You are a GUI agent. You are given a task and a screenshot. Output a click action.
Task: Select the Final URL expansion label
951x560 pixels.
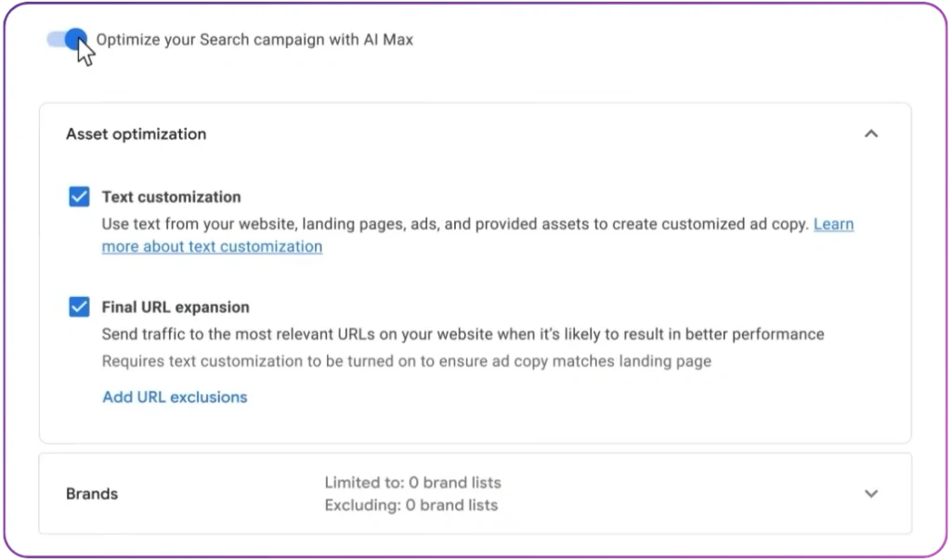[176, 306]
